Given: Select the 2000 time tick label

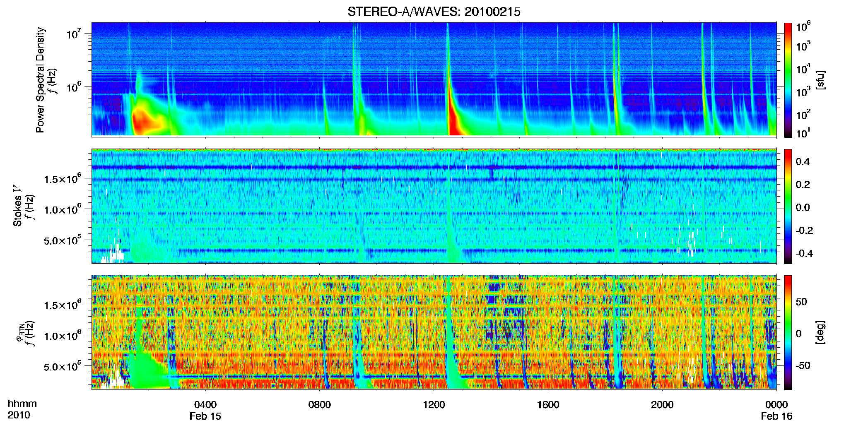Looking at the screenshot, I should click(662, 405).
